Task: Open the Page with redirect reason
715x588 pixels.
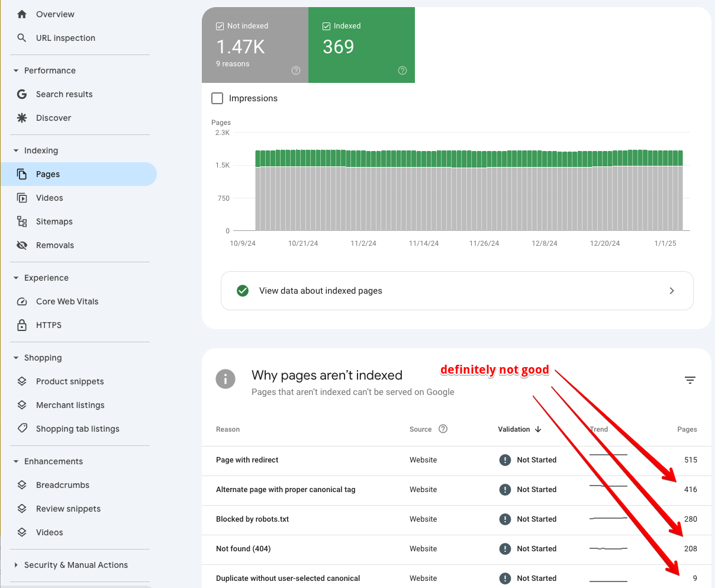Action: pyautogui.click(x=456, y=460)
